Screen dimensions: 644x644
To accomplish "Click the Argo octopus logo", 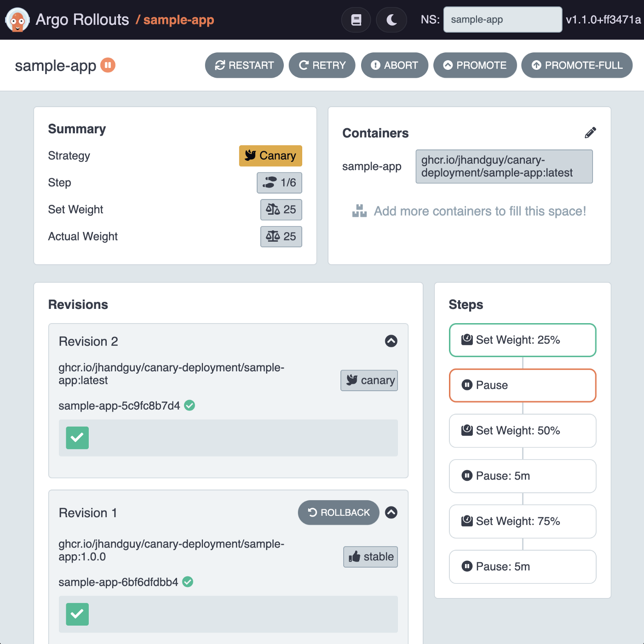I will click(x=17, y=20).
